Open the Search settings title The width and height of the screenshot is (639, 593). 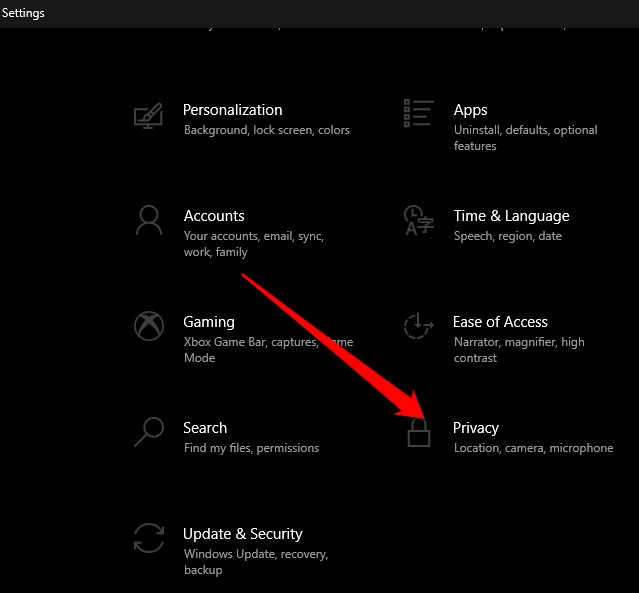tap(205, 428)
